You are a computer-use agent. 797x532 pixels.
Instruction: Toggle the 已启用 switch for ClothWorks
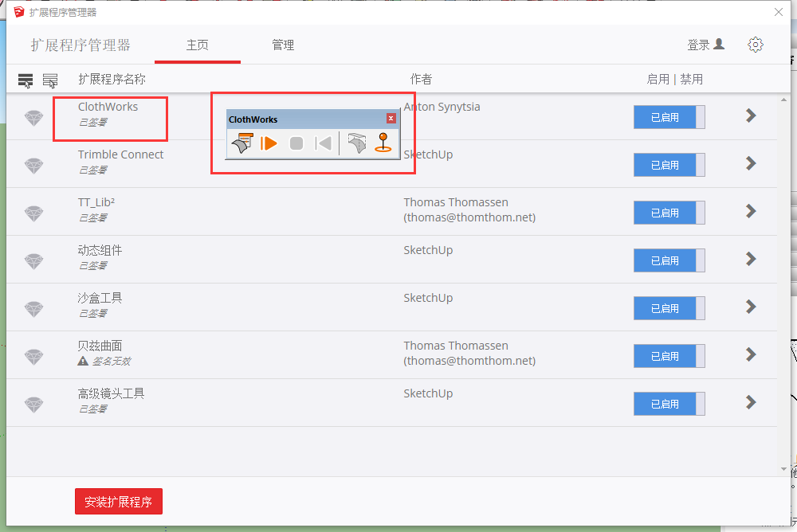click(669, 117)
